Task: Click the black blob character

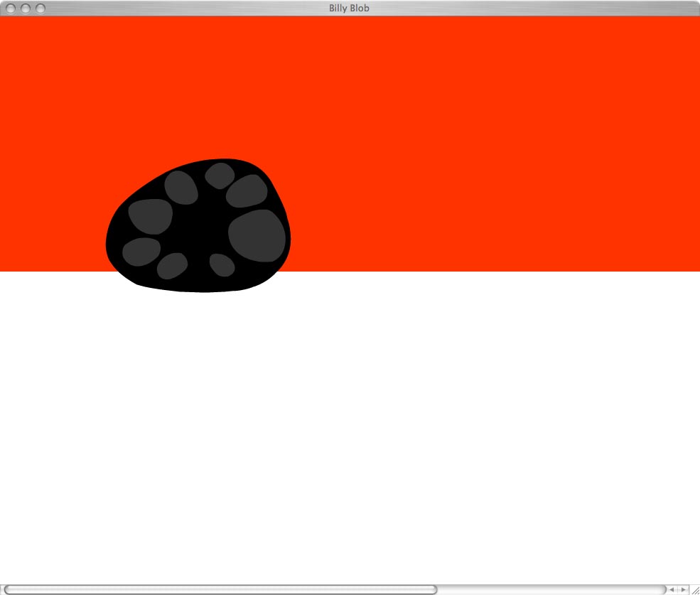Action: pos(198,225)
